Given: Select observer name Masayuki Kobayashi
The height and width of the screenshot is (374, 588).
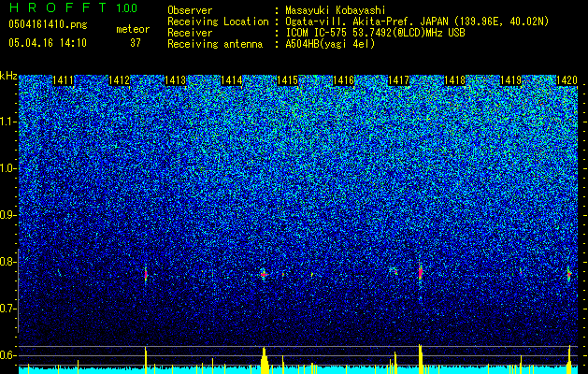Looking at the screenshot, I should pos(336,10).
